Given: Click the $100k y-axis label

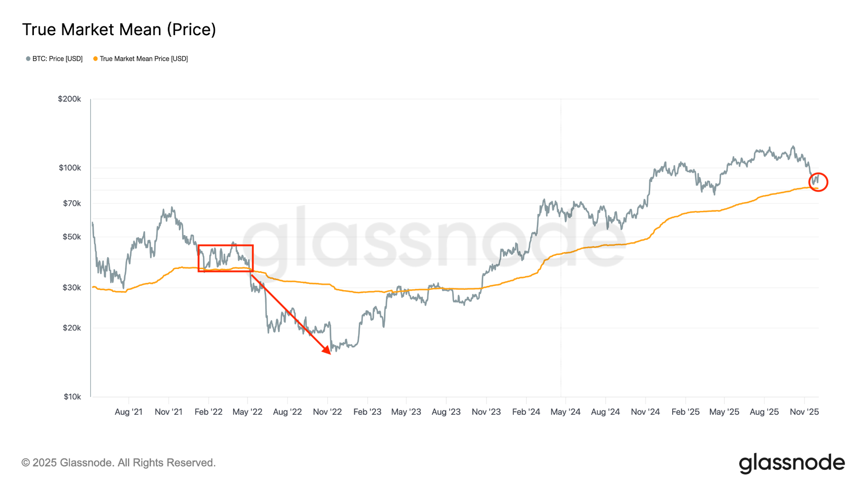Looking at the screenshot, I should click(69, 168).
